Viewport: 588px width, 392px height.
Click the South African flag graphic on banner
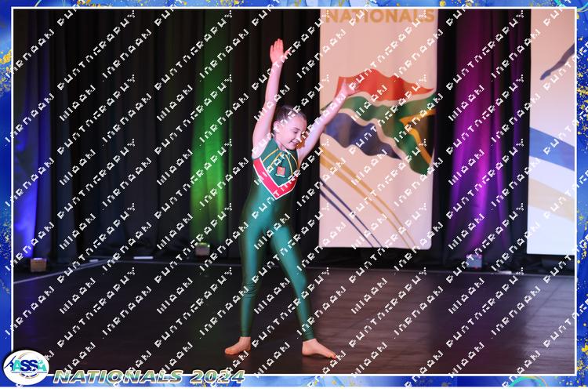pyautogui.click(x=380, y=122)
